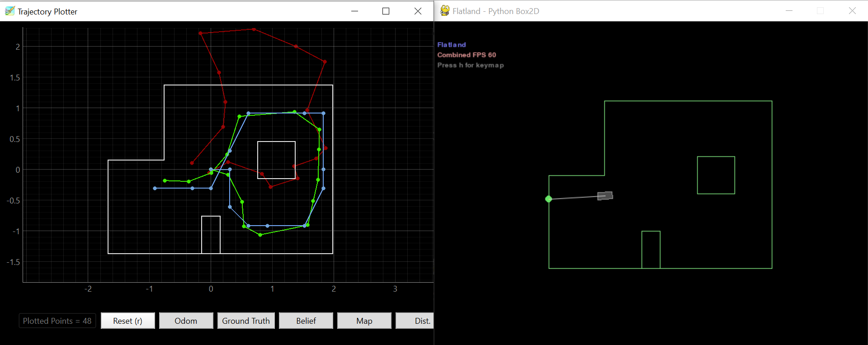
Task: Click the 'Flatland - Python Box2D' title text
Action: [x=496, y=11]
